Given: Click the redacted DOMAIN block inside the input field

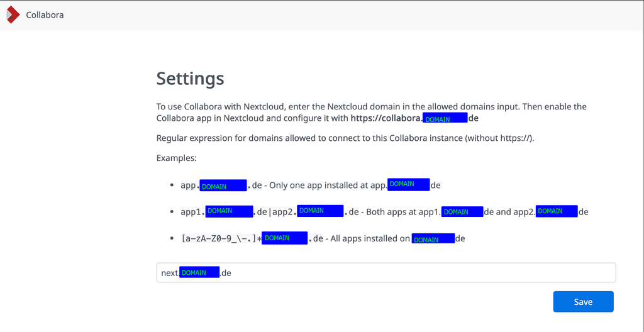Looking at the screenshot, I should (199, 273).
